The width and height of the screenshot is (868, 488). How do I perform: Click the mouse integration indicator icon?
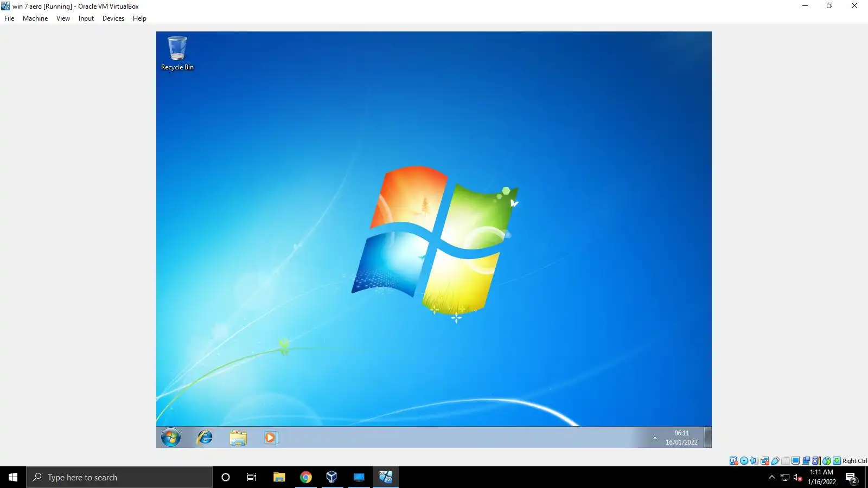pyautogui.click(x=827, y=461)
